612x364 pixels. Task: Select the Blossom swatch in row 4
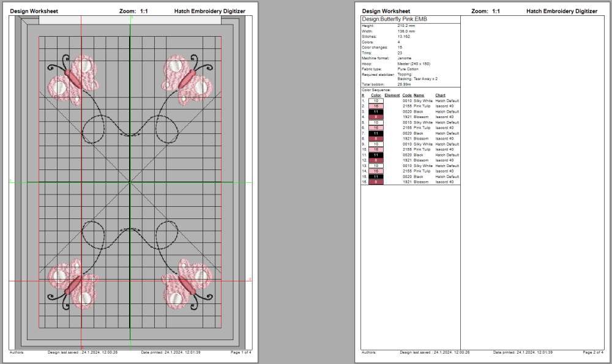click(376, 117)
